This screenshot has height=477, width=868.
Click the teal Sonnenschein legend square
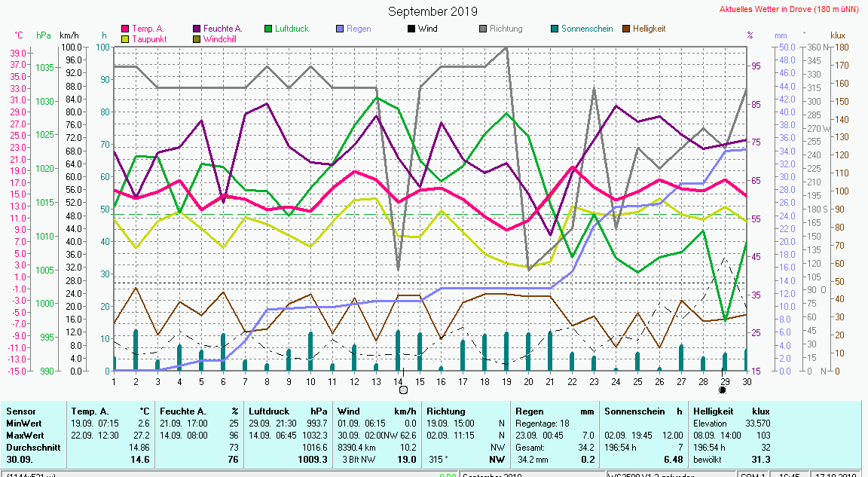click(555, 29)
